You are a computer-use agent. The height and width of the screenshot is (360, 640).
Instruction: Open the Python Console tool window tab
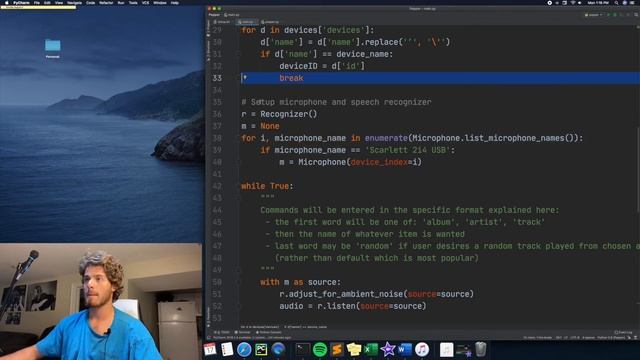[269, 332]
